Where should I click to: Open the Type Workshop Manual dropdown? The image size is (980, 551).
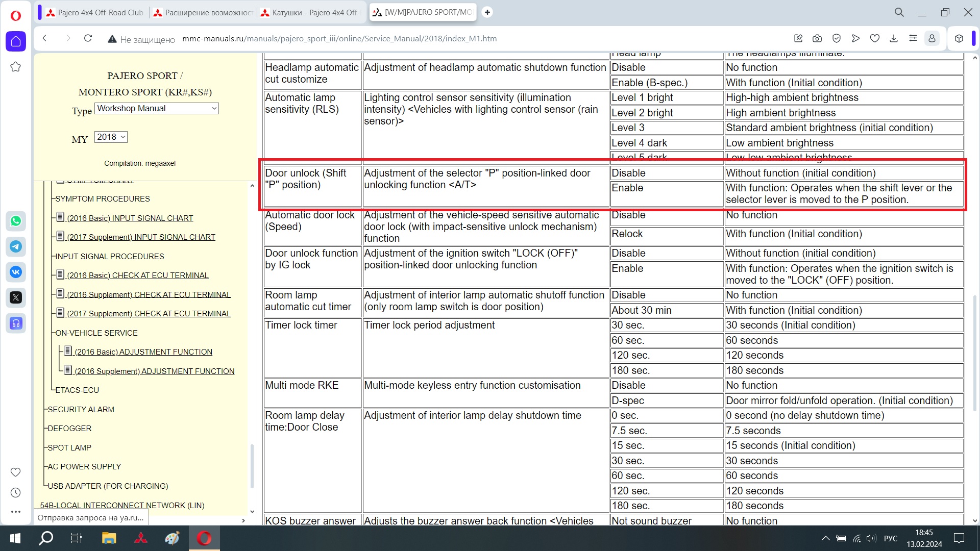(x=157, y=108)
